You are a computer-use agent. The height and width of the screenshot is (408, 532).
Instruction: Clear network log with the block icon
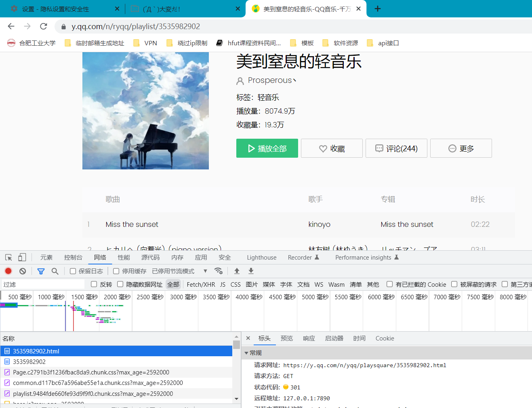pos(23,271)
